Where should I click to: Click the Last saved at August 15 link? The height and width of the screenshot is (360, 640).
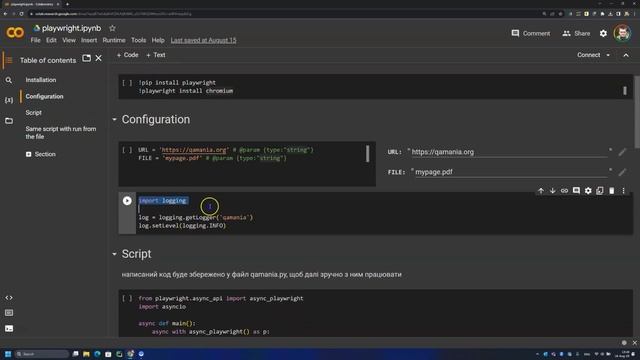tap(203, 40)
